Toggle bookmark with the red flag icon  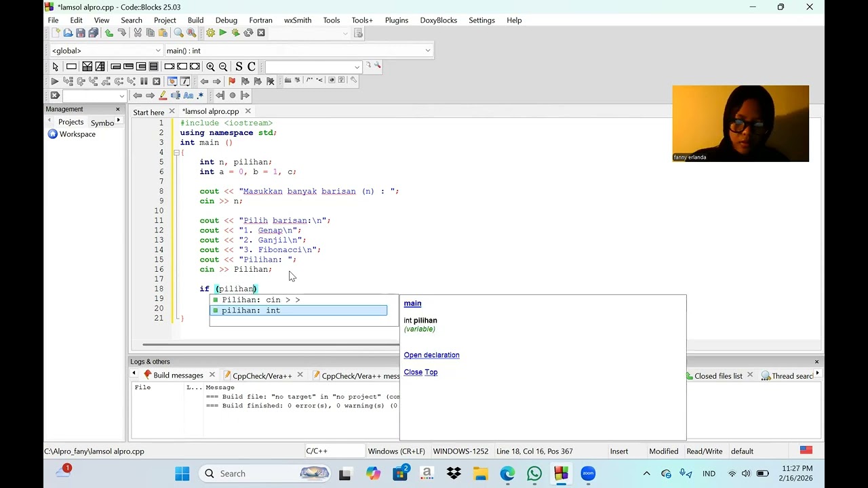click(x=232, y=81)
